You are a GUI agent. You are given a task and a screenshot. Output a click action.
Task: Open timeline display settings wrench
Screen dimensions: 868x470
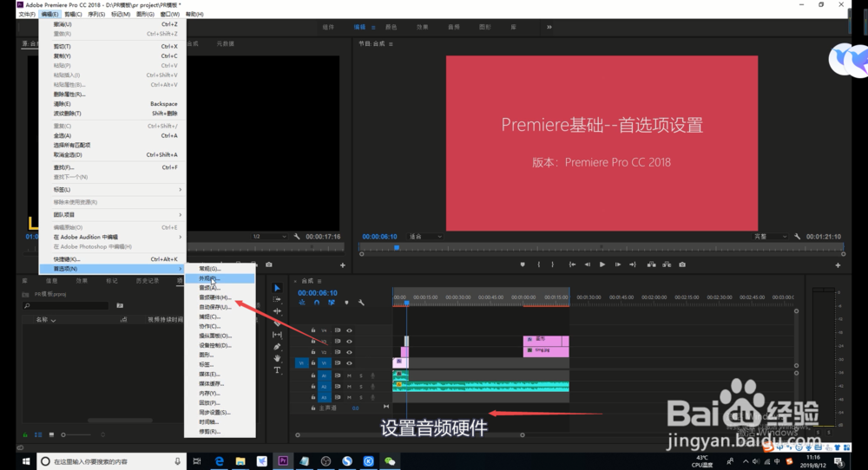(361, 303)
